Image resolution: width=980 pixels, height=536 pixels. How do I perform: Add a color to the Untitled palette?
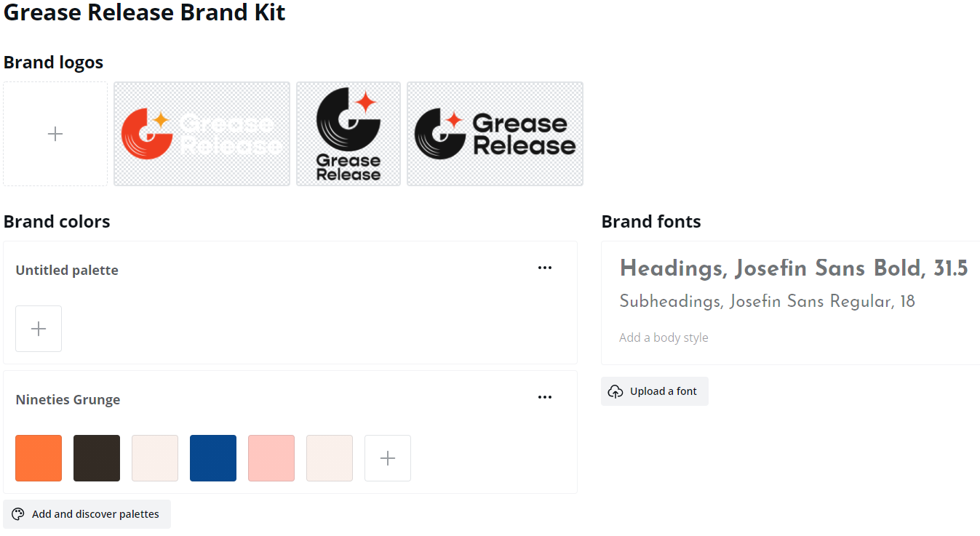click(x=39, y=329)
